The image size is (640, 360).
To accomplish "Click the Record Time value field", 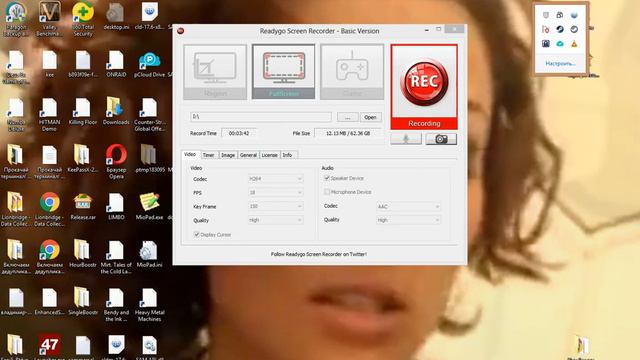I will click(x=239, y=133).
